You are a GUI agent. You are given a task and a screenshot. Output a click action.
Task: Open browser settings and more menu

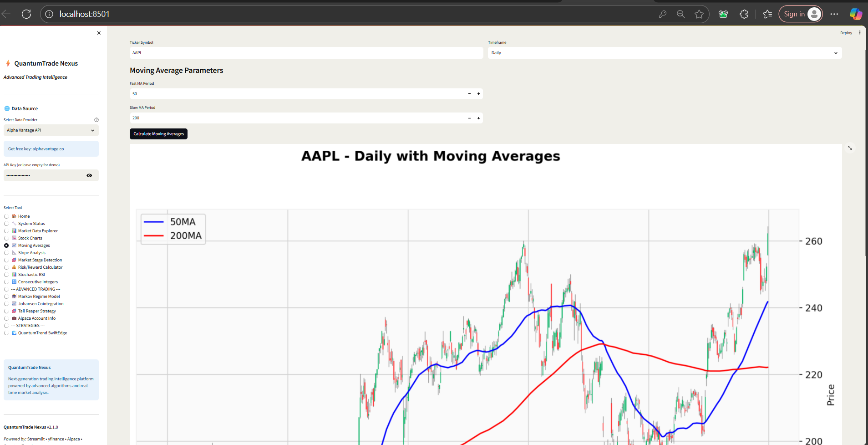[834, 14]
